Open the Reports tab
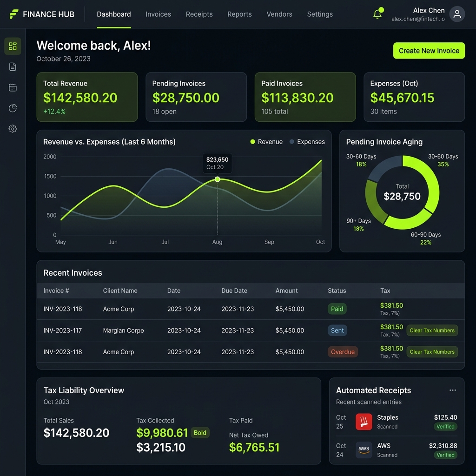The width and height of the screenshot is (476, 476). pyautogui.click(x=239, y=14)
